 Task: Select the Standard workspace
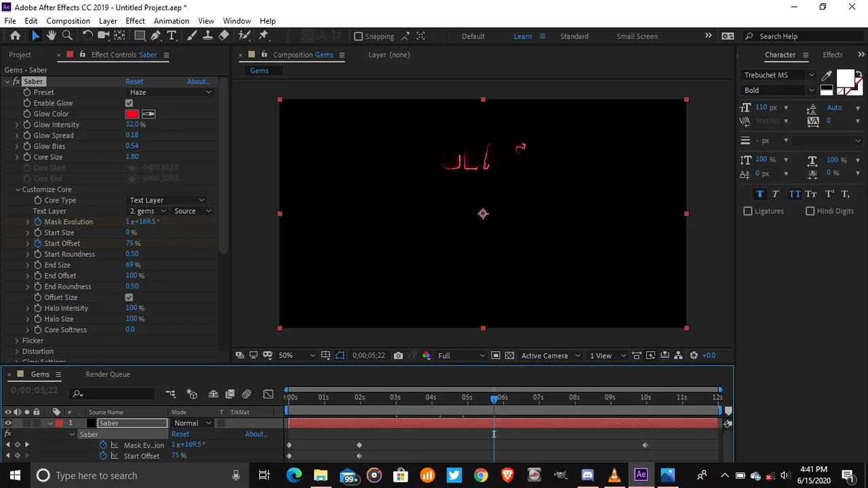click(x=574, y=36)
